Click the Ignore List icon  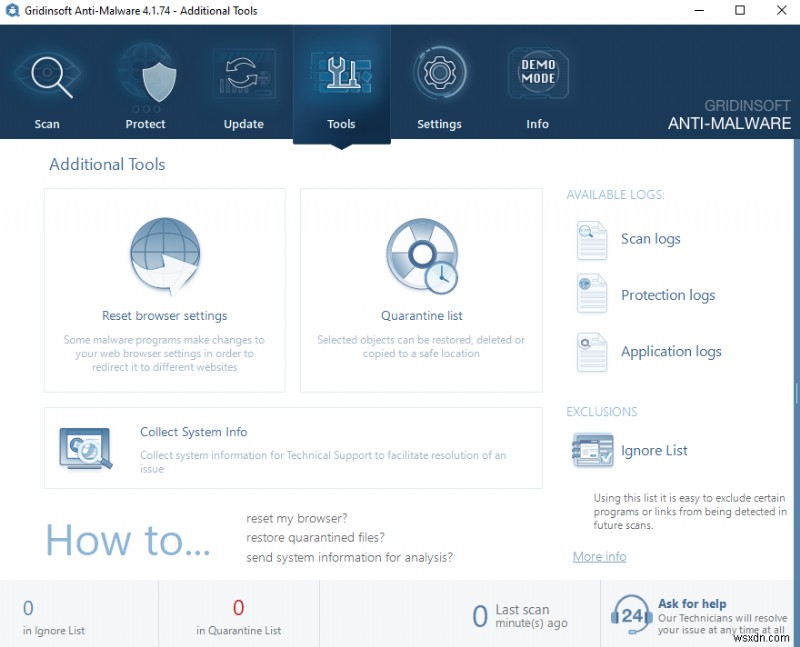point(592,450)
